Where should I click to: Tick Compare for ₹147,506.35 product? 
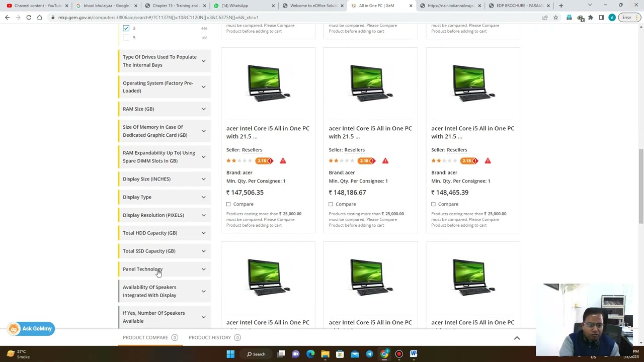tap(228, 204)
